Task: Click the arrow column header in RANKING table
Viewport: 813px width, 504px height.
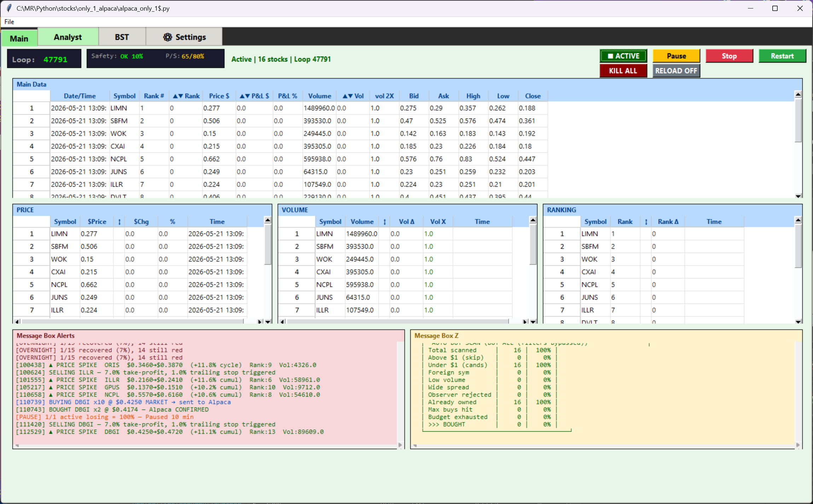Action: click(x=646, y=222)
